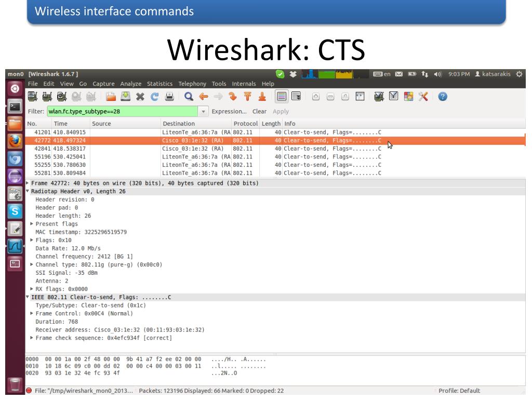Toggle packet list colorization

282,97
